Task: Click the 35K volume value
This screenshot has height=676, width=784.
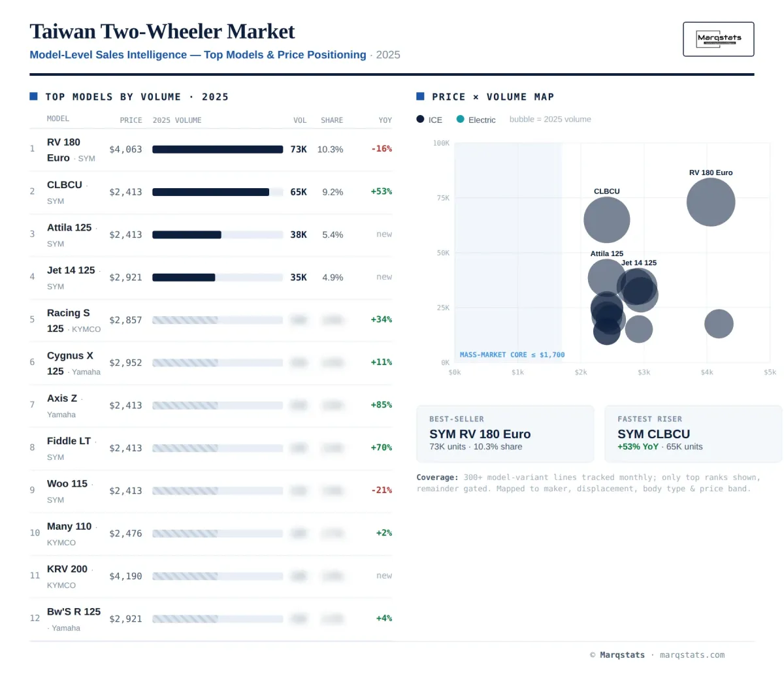Action: [299, 278]
